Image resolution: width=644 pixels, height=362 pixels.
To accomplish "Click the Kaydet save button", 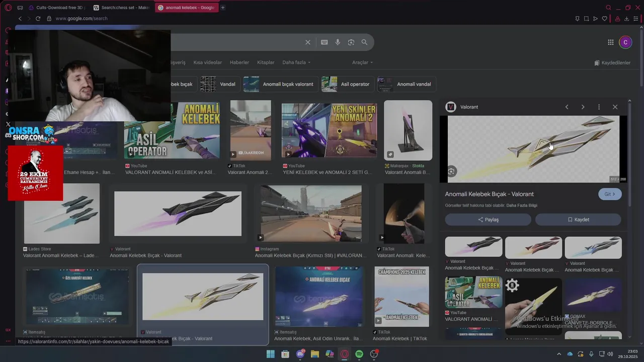I will pyautogui.click(x=578, y=220).
